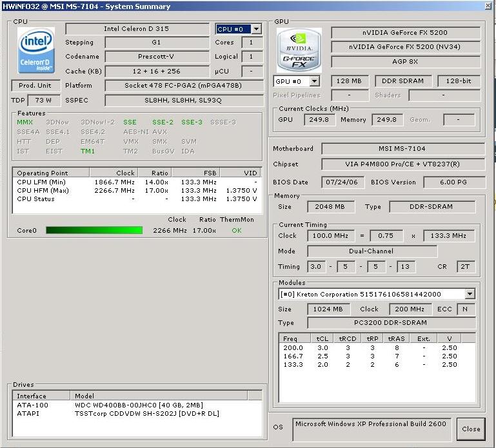Close the window using title bar X

488,6
